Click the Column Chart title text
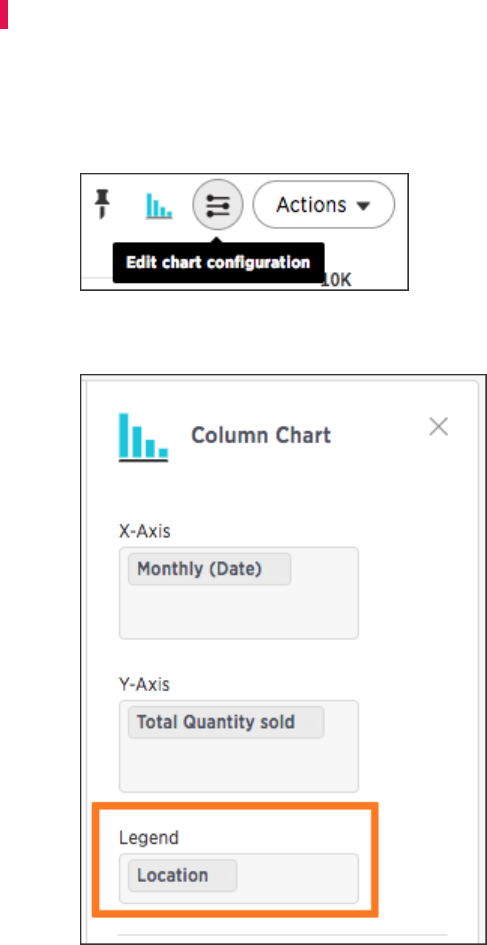487x945 pixels. (x=261, y=435)
